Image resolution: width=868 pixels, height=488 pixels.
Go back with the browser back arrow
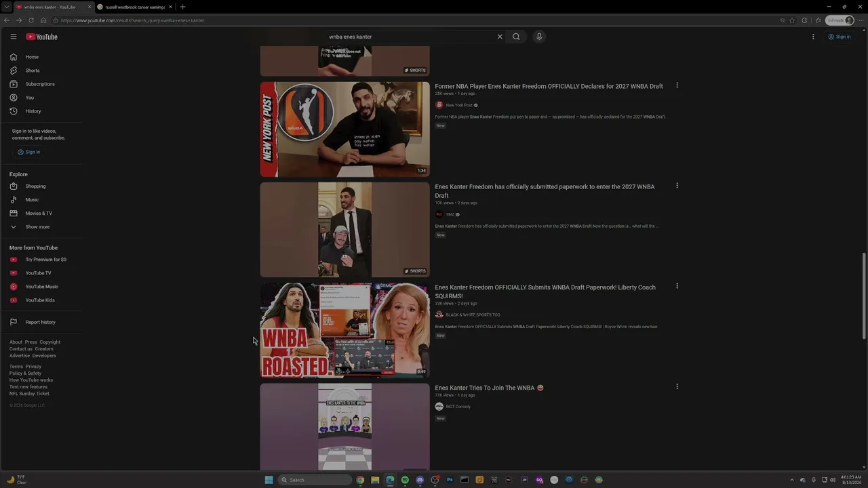(7, 20)
